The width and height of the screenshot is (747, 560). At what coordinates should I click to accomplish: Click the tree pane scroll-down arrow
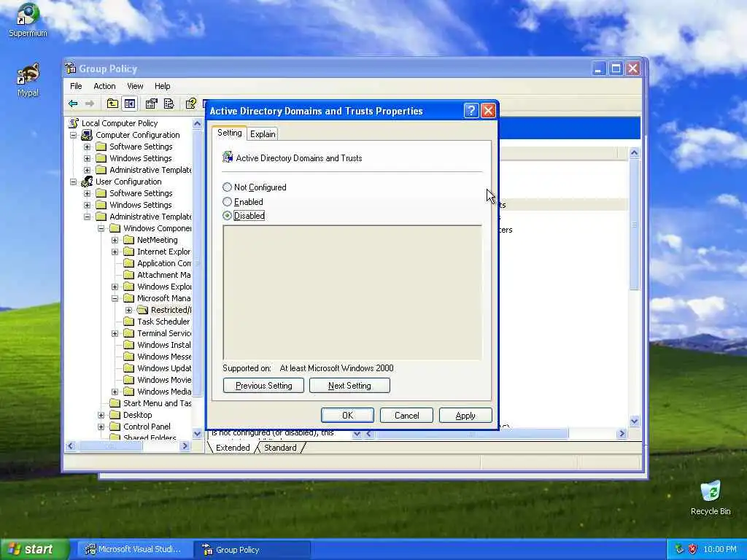click(197, 433)
